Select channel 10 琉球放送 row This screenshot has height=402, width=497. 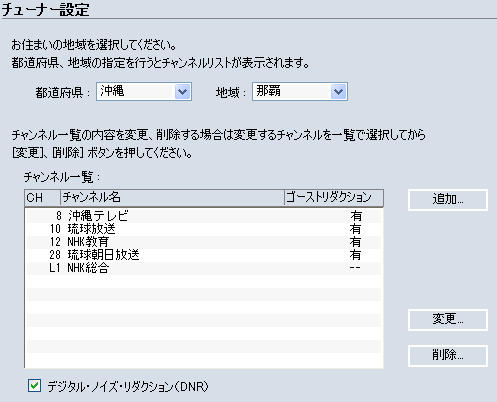tap(204, 229)
